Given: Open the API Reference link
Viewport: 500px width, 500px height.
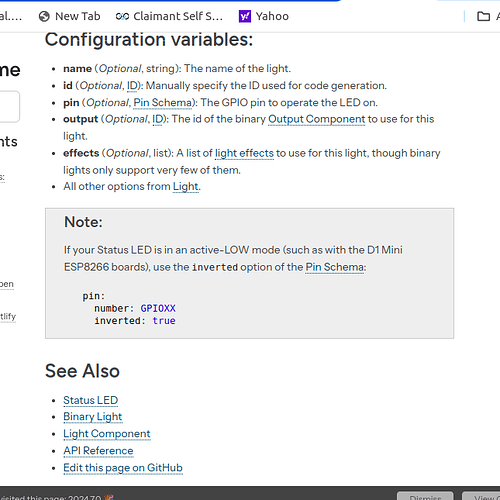Looking at the screenshot, I should pos(98,451).
